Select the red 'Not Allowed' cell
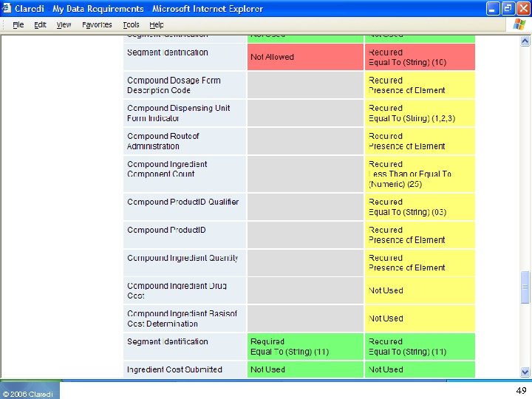This screenshot has height=399, width=532. coord(305,57)
